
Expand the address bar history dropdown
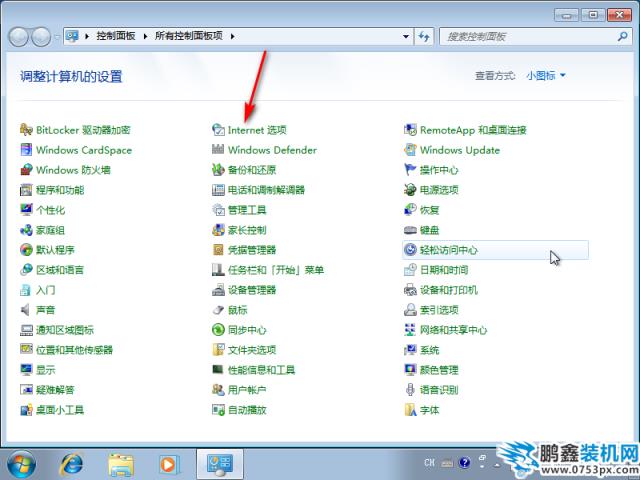pos(406,36)
